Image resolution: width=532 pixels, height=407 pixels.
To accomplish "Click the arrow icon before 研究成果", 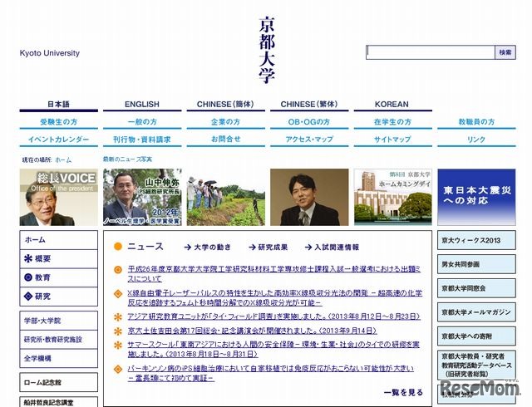I will (252, 248).
